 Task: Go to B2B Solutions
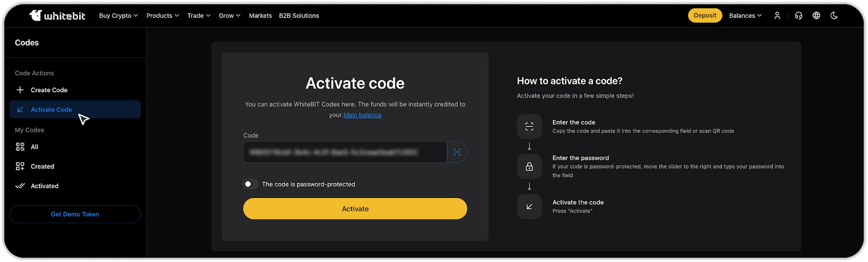coord(299,16)
